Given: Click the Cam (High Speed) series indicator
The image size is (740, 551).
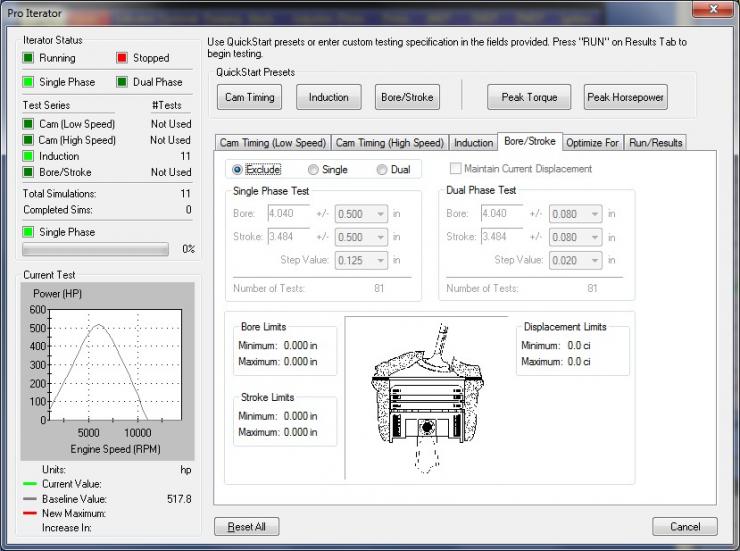Looking at the screenshot, I should tap(28, 140).
